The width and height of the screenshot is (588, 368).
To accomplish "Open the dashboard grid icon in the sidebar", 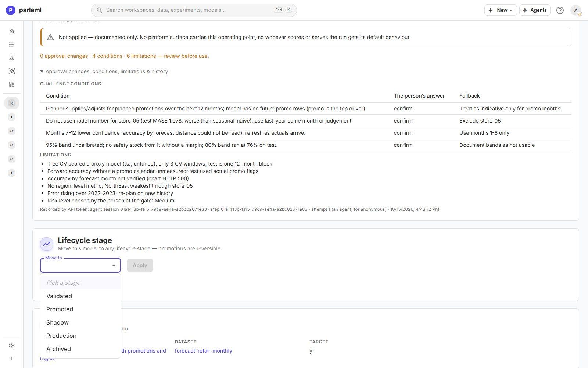I will point(12,84).
